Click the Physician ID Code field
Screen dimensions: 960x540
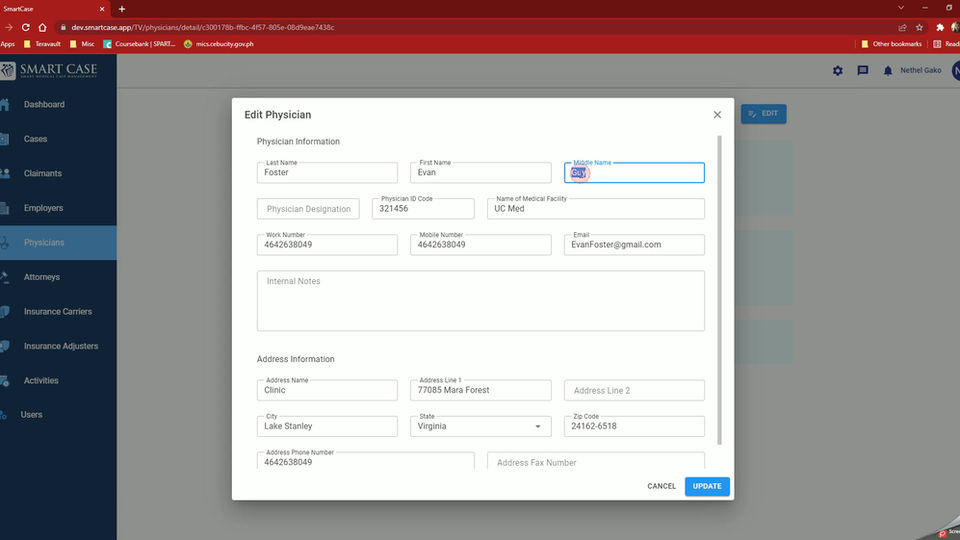pos(423,209)
